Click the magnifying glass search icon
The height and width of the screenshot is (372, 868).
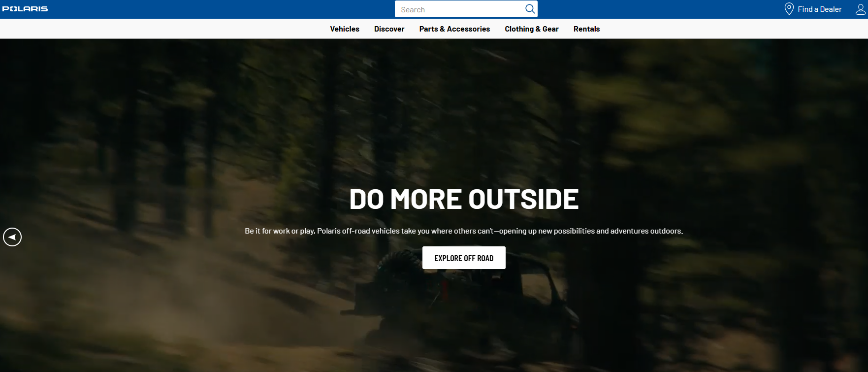point(530,9)
